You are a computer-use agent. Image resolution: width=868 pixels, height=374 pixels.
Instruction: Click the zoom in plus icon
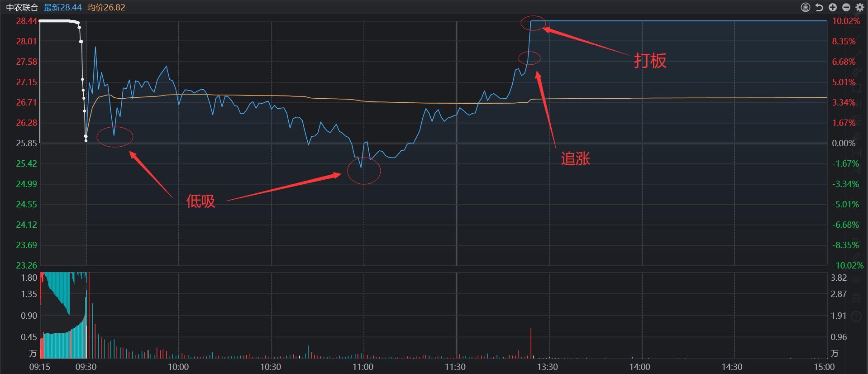(832, 7)
